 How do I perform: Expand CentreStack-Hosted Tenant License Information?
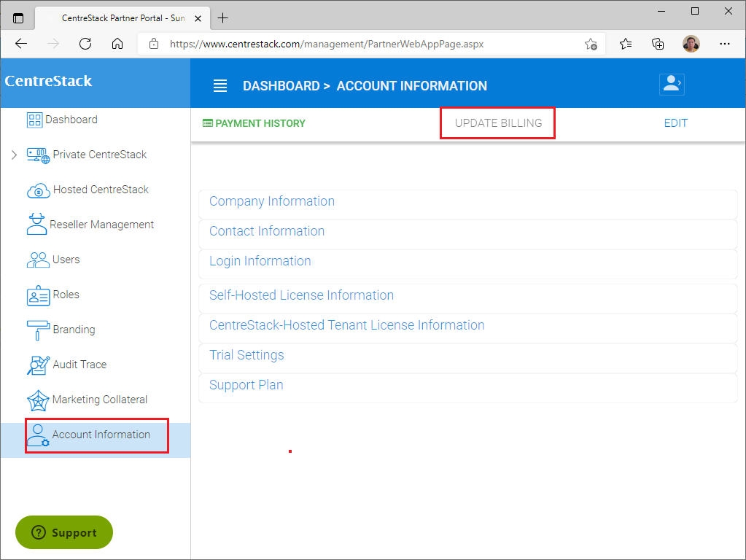pyautogui.click(x=468, y=329)
